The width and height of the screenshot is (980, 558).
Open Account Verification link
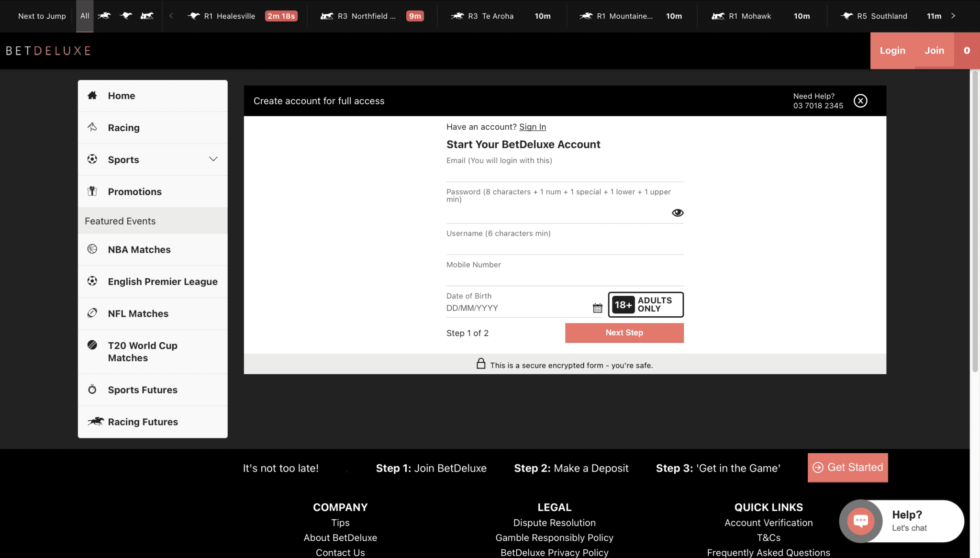tap(768, 523)
